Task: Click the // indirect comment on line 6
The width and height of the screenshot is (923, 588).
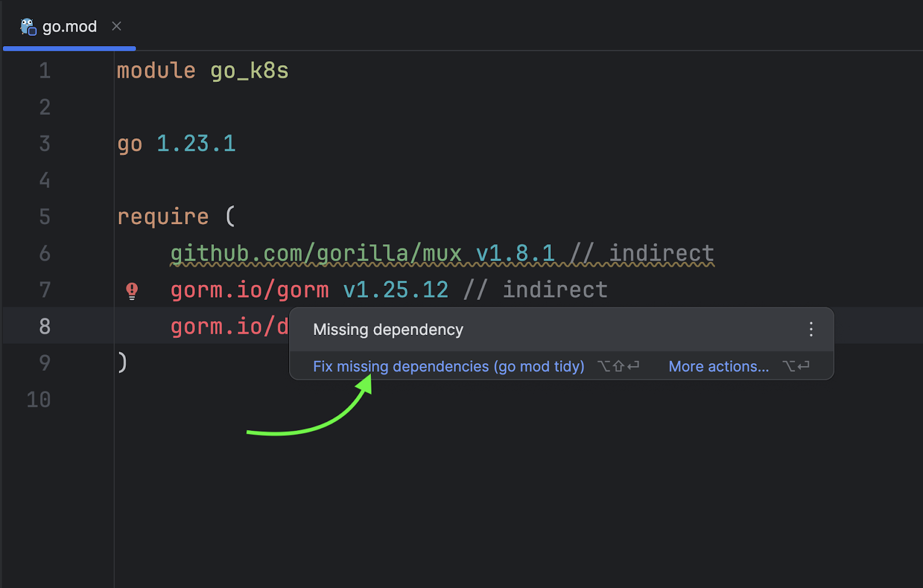Action: (x=642, y=254)
